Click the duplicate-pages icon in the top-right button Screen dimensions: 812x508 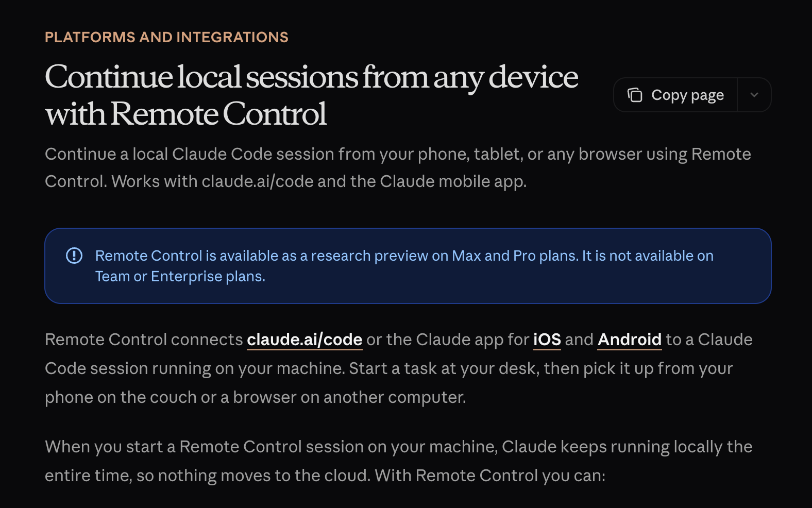click(636, 95)
